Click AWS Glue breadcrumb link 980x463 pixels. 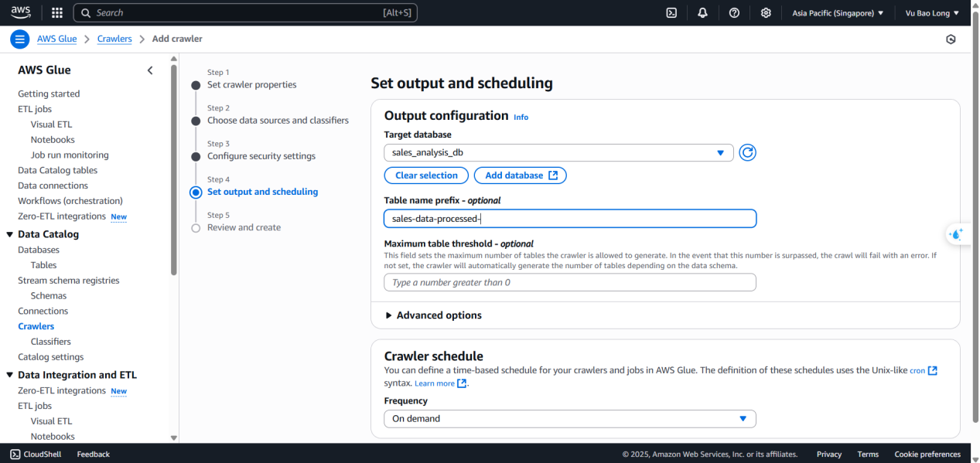[57, 39]
